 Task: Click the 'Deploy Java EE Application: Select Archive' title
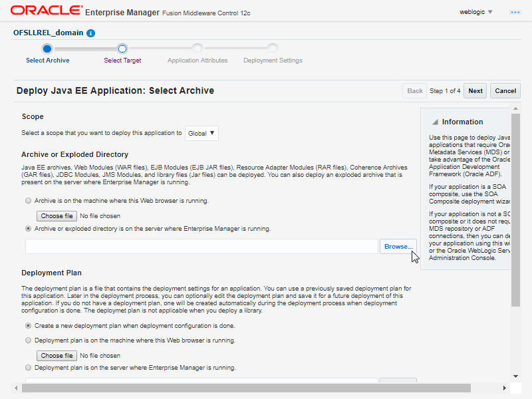(x=115, y=90)
